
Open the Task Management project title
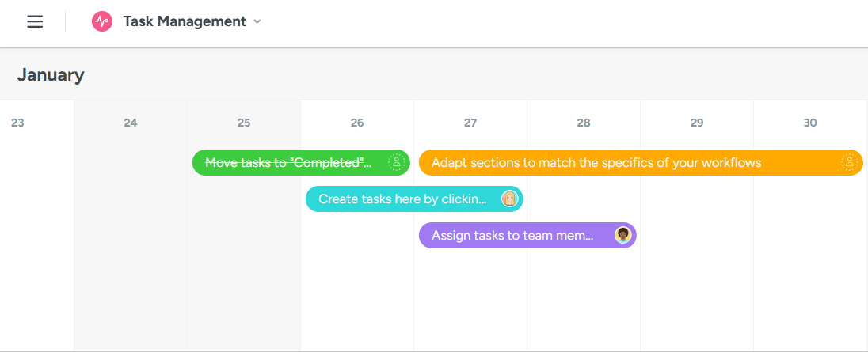point(185,21)
